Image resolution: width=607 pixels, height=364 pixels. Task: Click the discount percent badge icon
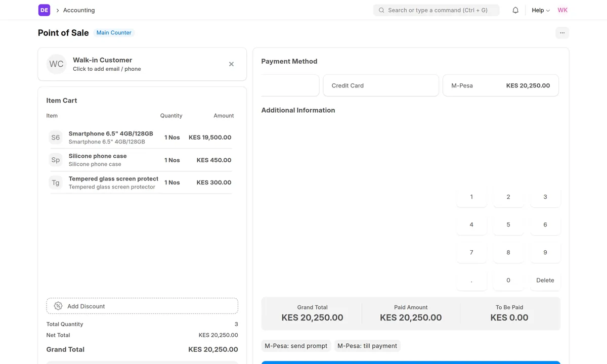(58, 306)
